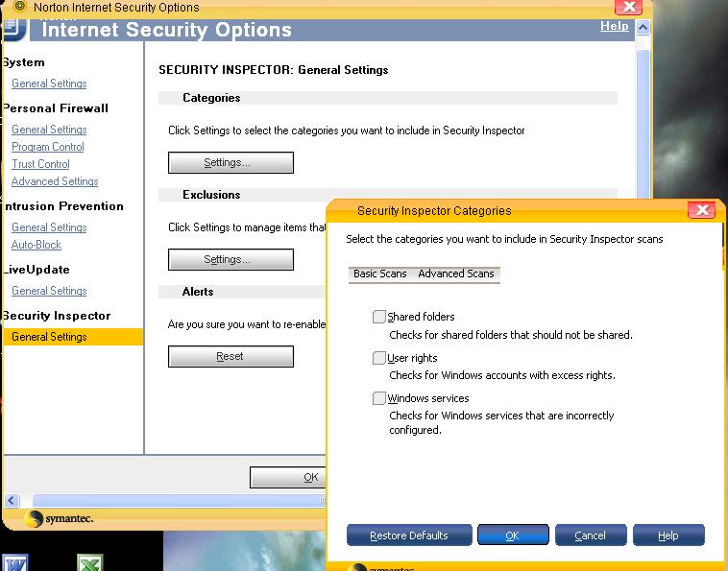Check the Windows services option
728x571 pixels.
(x=378, y=398)
